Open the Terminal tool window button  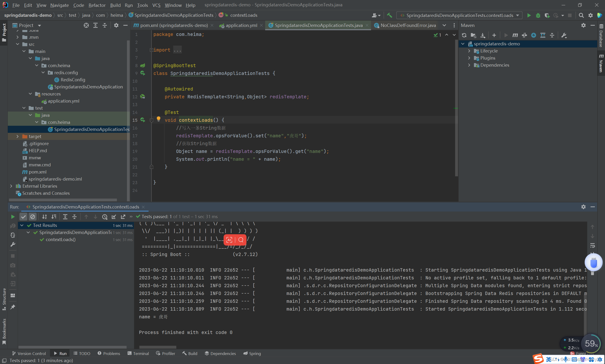point(138,353)
